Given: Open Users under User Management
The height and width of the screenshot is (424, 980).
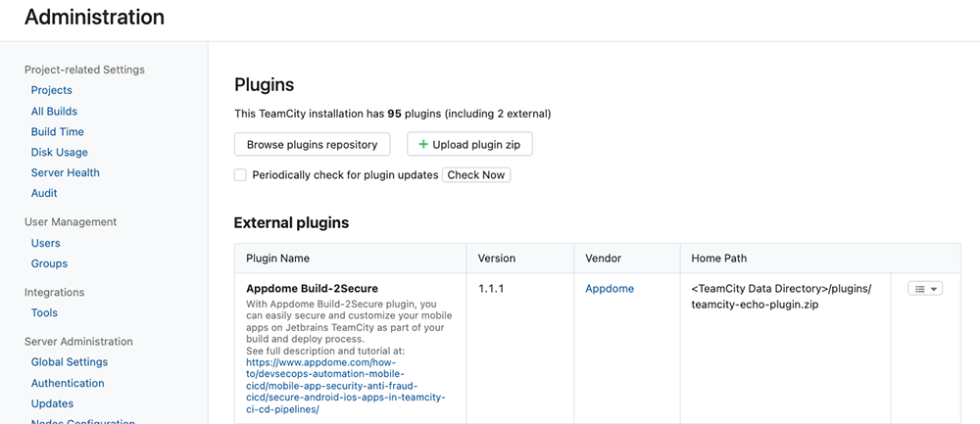Looking at the screenshot, I should (x=45, y=243).
